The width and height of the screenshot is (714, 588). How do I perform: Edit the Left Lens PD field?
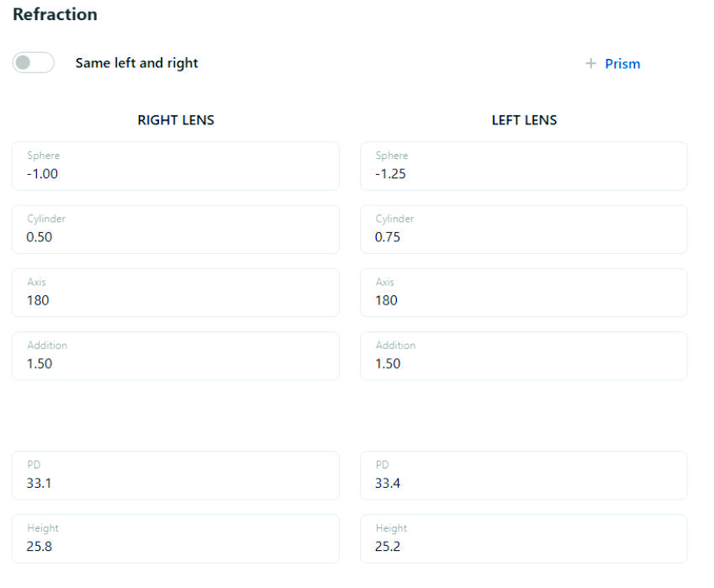point(523,475)
